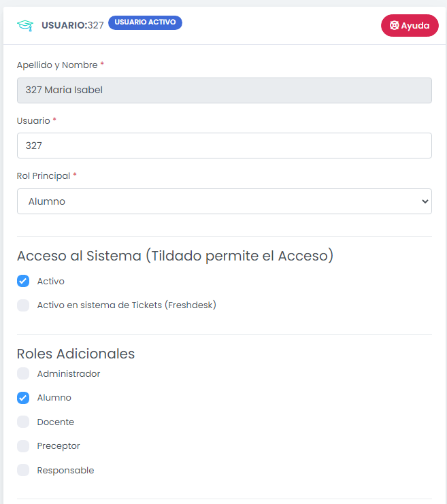Image resolution: width=447 pixels, height=504 pixels.
Task: Uncheck the Alumno additional role checkbox
Action: click(x=23, y=398)
